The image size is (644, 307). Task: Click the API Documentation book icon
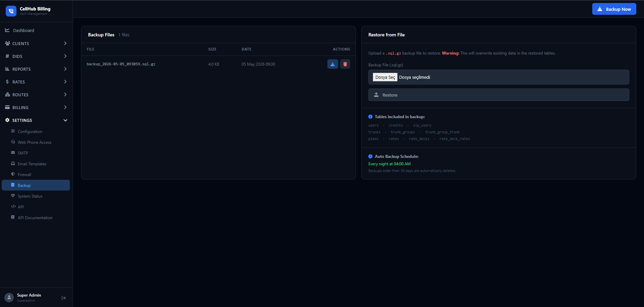tap(13, 217)
